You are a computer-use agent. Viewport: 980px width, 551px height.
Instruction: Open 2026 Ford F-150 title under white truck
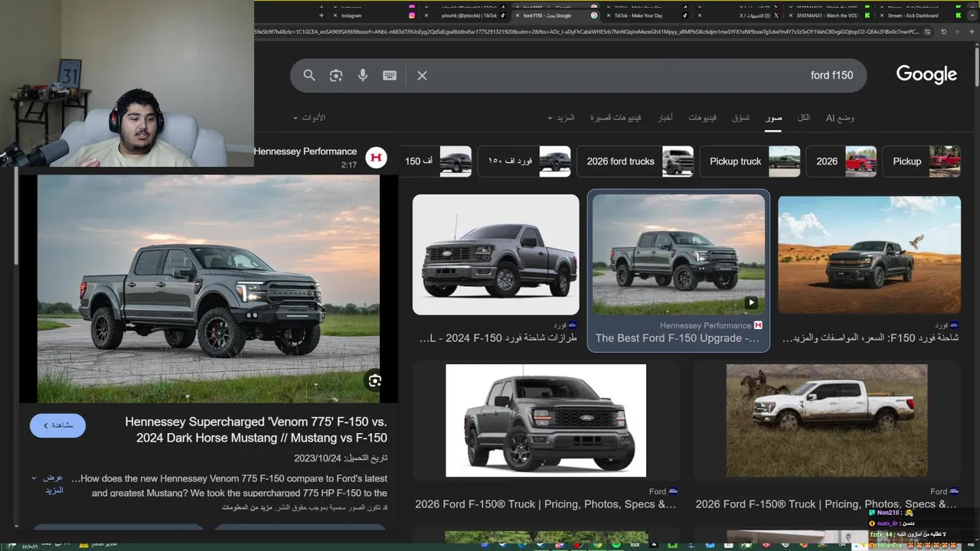[x=826, y=504]
